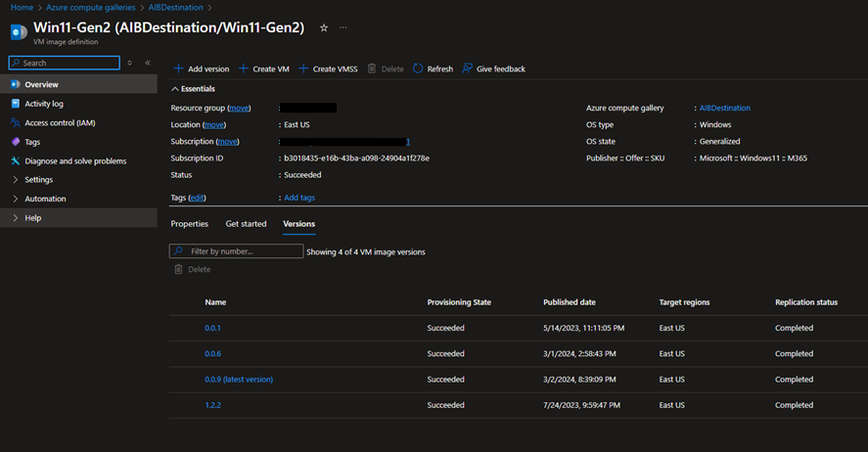
Task: Click the OS state value Generalized
Action: tap(719, 142)
